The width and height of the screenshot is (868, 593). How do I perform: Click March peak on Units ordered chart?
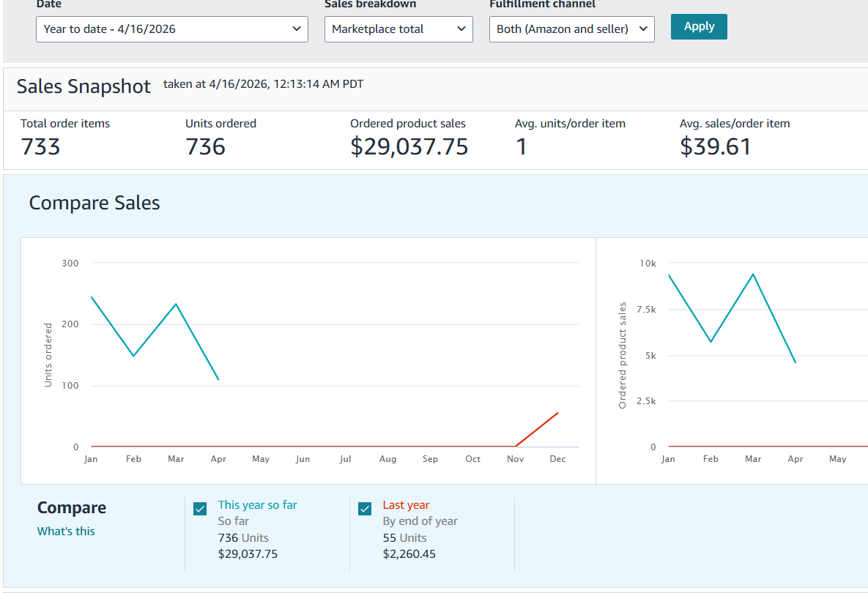pos(176,304)
